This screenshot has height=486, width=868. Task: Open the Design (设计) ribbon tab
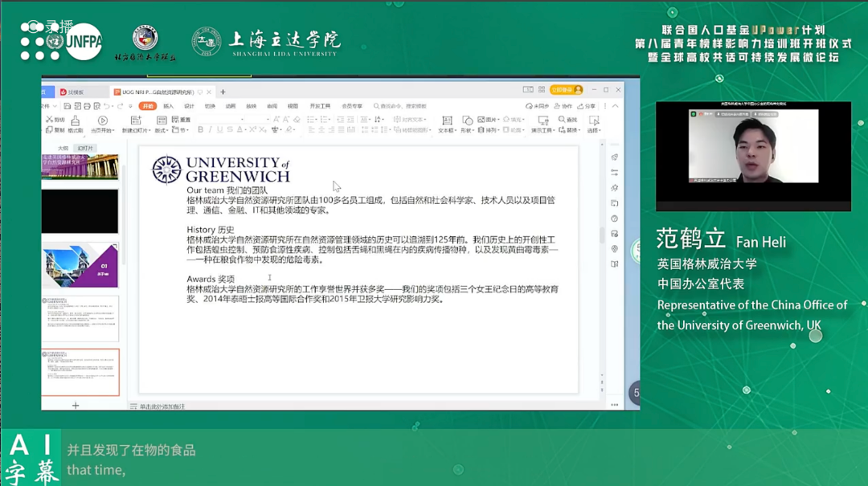190,106
